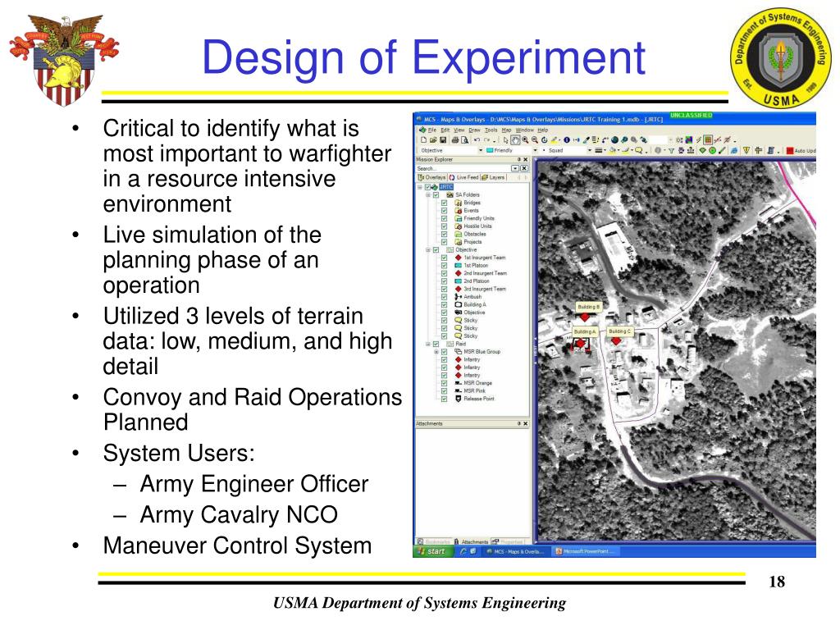The image size is (840, 630).
Task: Switch to the Live Feed tab
Action: [464, 177]
